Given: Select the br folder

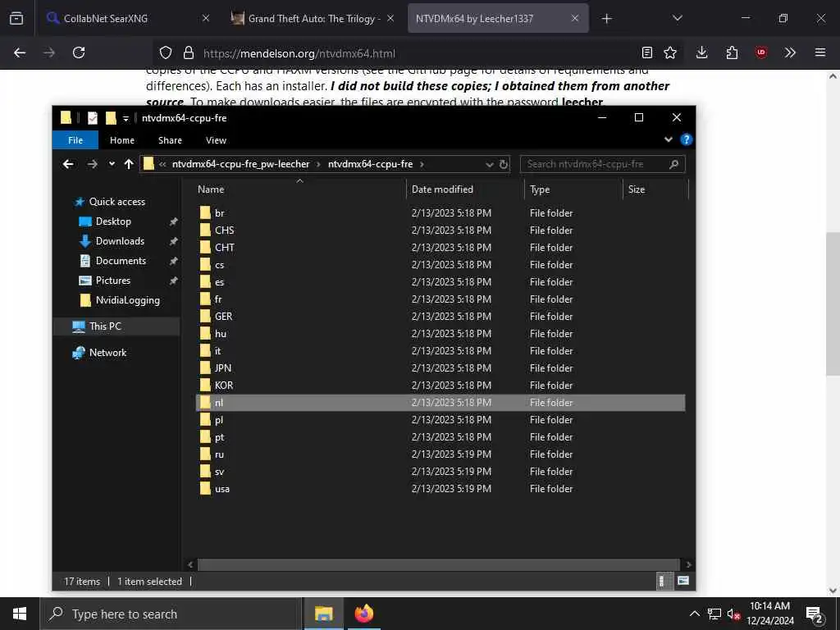Looking at the screenshot, I should point(441,213).
